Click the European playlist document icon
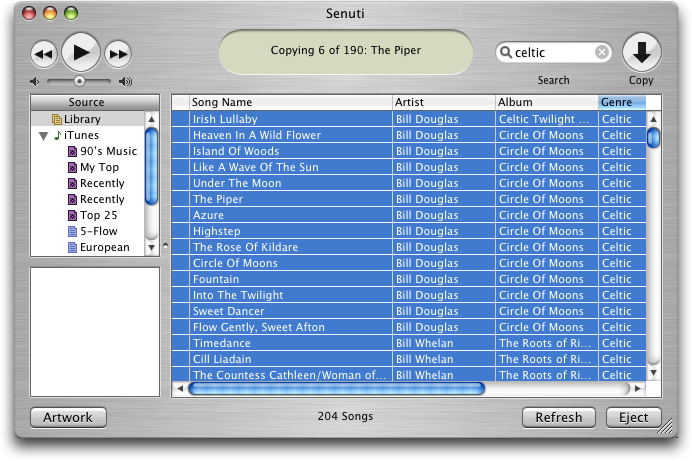This screenshot has height=461, width=692. click(72, 247)
